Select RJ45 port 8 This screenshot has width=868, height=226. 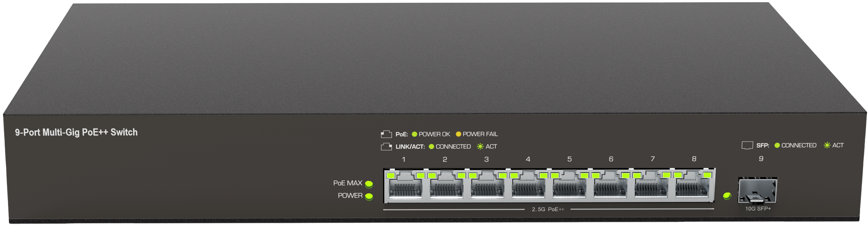click(x=692, y=185)
